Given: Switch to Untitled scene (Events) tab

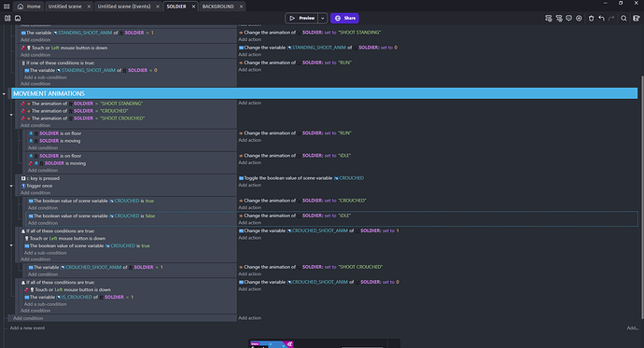Looking at the screenshot, I should tap(124, 7).
